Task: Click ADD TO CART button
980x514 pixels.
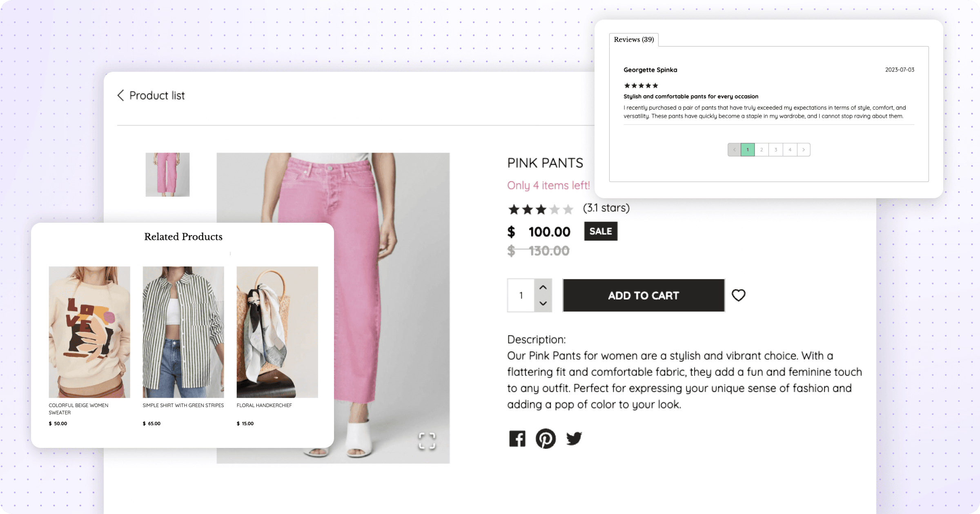Action: pyautogui.click(x=643, y=296)
